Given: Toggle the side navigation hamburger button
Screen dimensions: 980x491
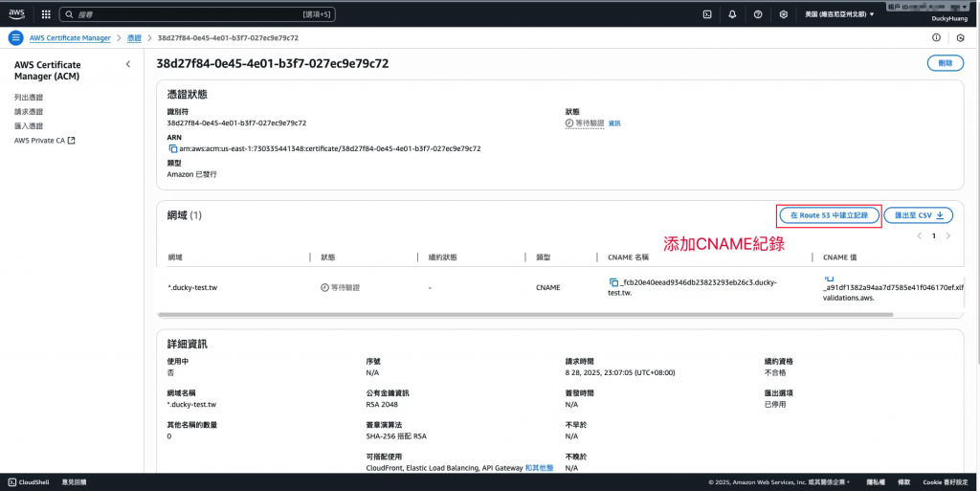Looking at the screenshot, I should [x=15, y=37].
